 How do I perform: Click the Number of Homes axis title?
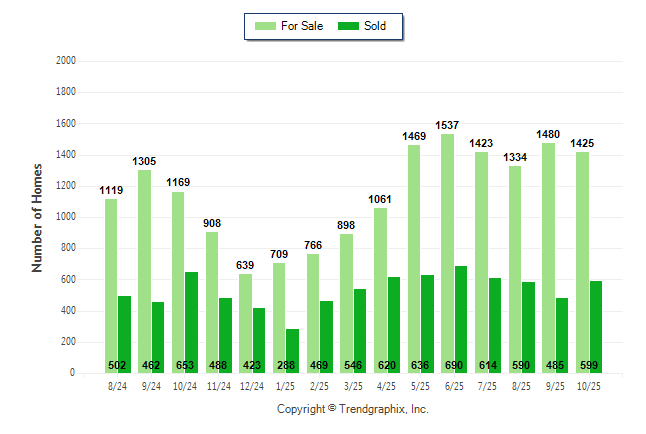coord(37,217)
